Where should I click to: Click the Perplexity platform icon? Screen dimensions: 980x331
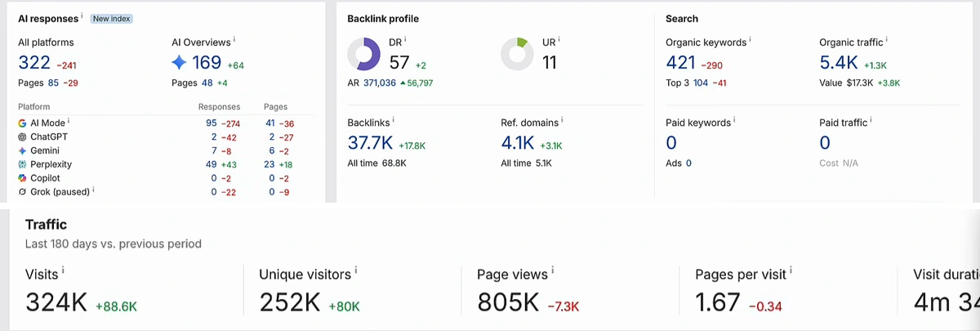[x=22, y=164]
